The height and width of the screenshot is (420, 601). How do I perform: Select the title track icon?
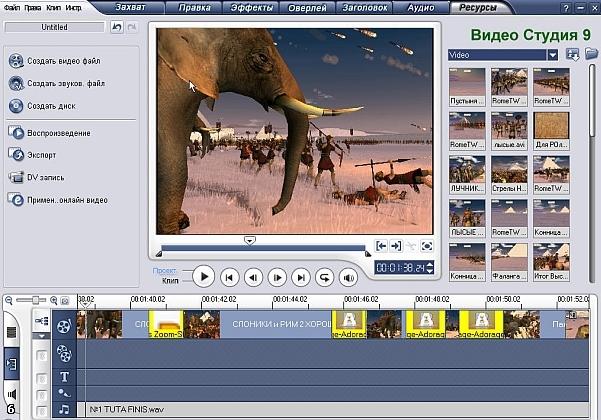coord(64,377)
